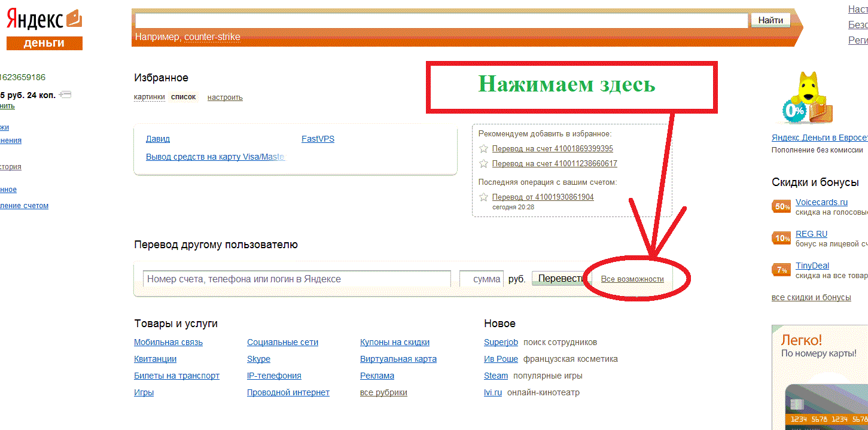
Task: Open the IP-телефония category
Action: [274, 376]
